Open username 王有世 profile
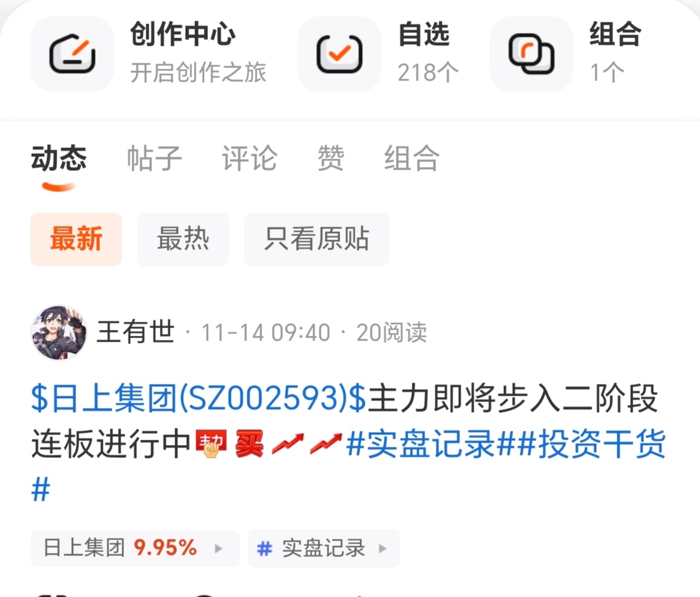Image resolution: width=700 pixels, height=597 pixels. [136, 332]
